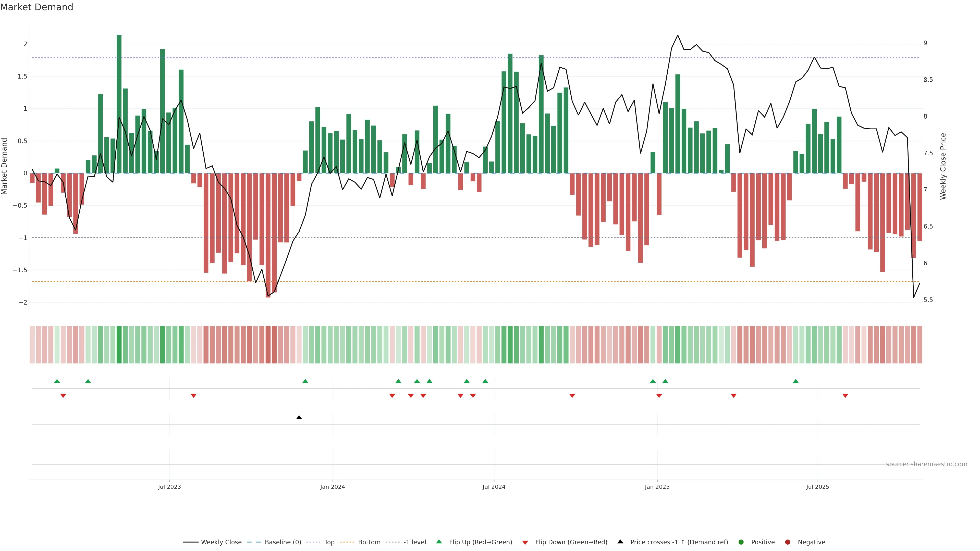The height and width of the screenshot is (551, 980).
Task: Click the first green Flip Up marker at left
Action: click(57, 381)
